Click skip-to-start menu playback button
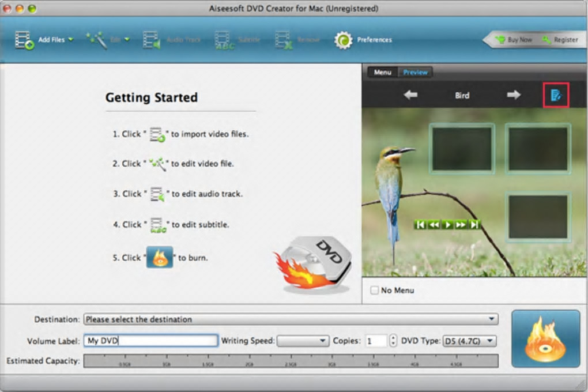588x392 pixels. 421,225
